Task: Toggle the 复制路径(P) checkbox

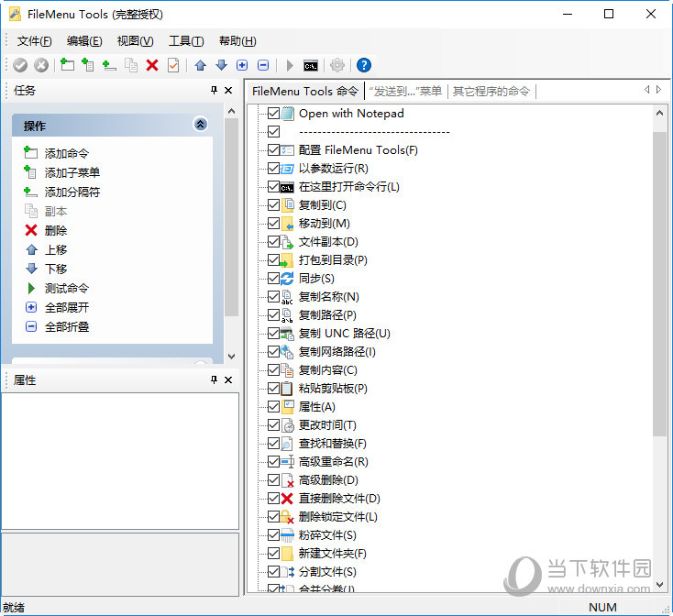Action: 273,315
